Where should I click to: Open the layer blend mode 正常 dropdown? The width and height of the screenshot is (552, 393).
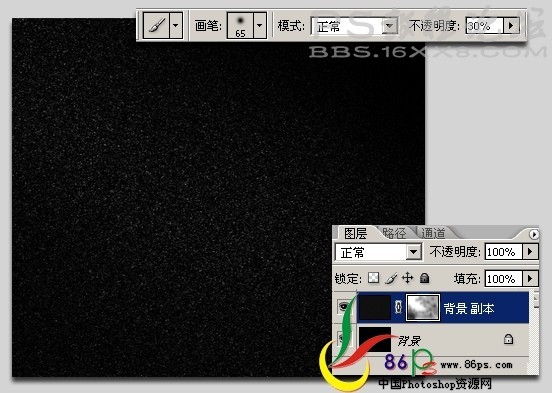378,252
